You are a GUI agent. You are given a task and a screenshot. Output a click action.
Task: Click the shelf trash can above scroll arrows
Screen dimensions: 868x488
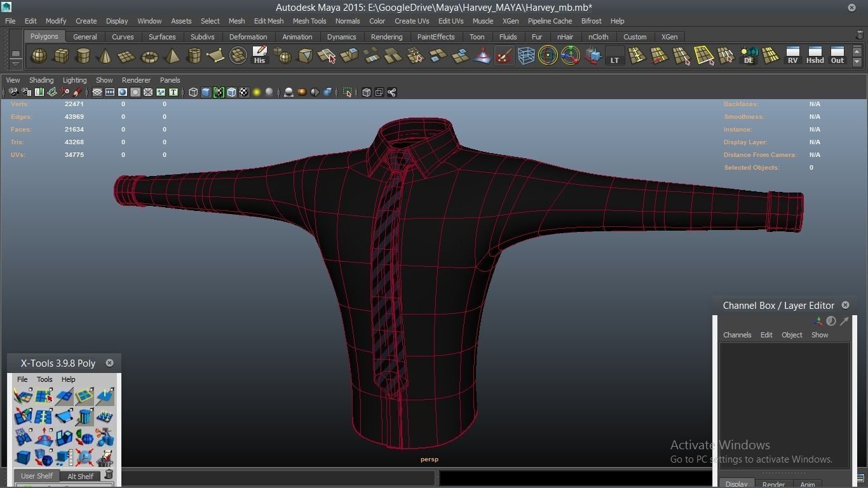(x=860, y=35)
